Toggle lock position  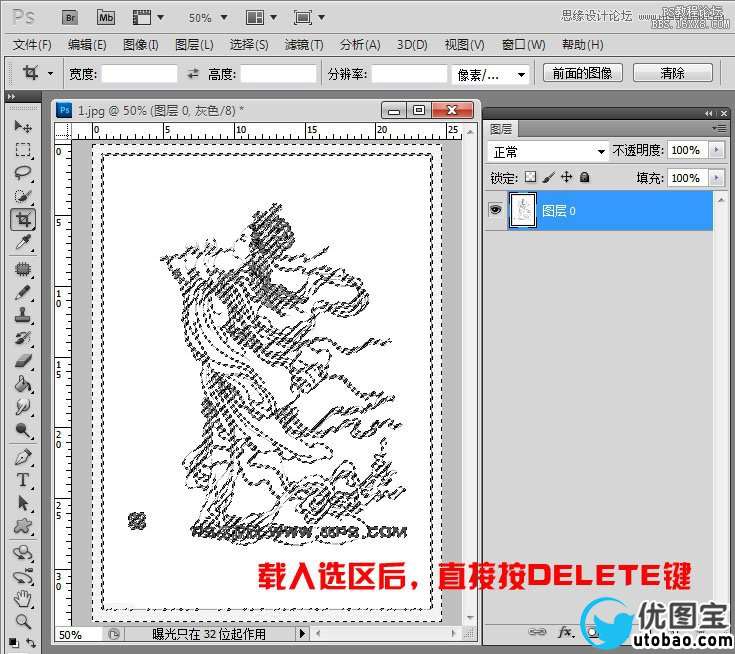point(566,177)
